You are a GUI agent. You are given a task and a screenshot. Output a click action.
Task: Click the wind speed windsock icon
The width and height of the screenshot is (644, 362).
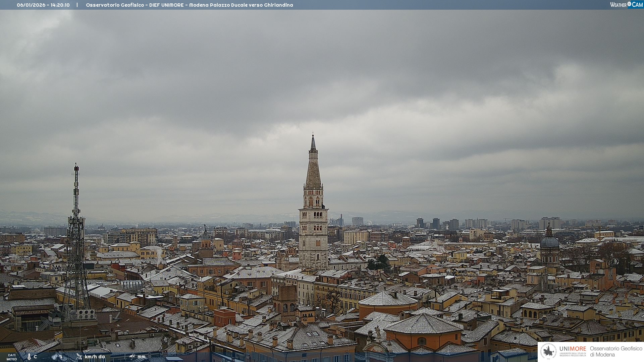pos(79,357)
